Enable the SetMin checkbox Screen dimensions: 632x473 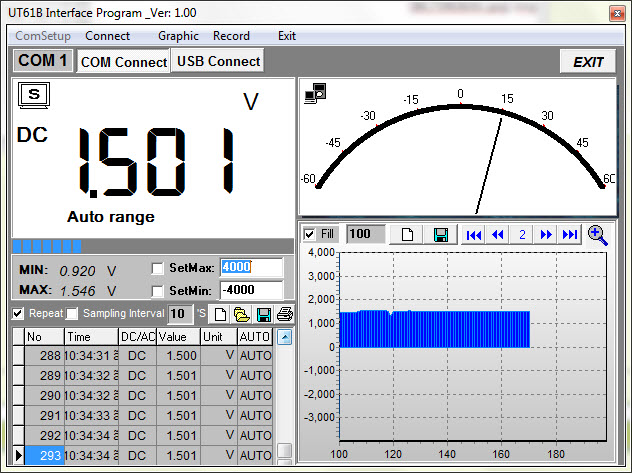pyautogui.click(x=157, y=291)
